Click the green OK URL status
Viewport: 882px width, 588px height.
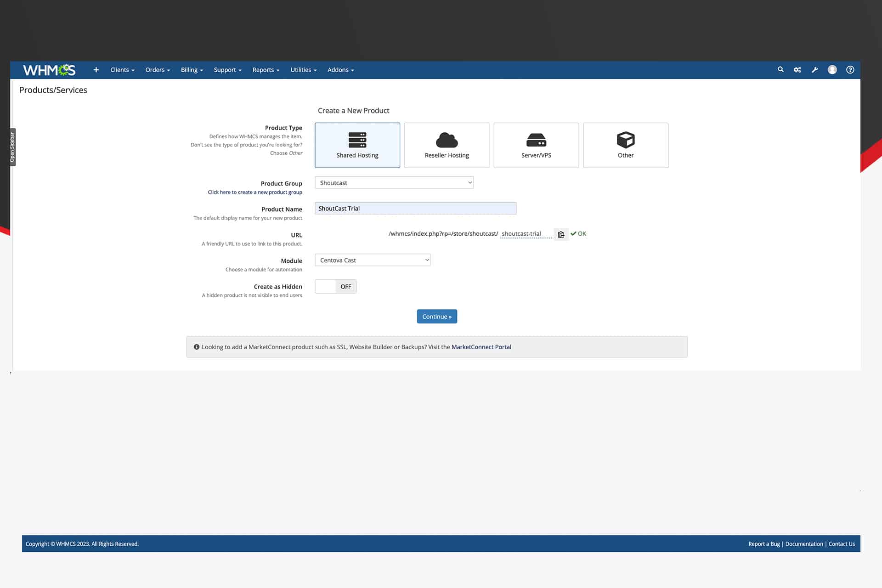click(x=578, y=234)
